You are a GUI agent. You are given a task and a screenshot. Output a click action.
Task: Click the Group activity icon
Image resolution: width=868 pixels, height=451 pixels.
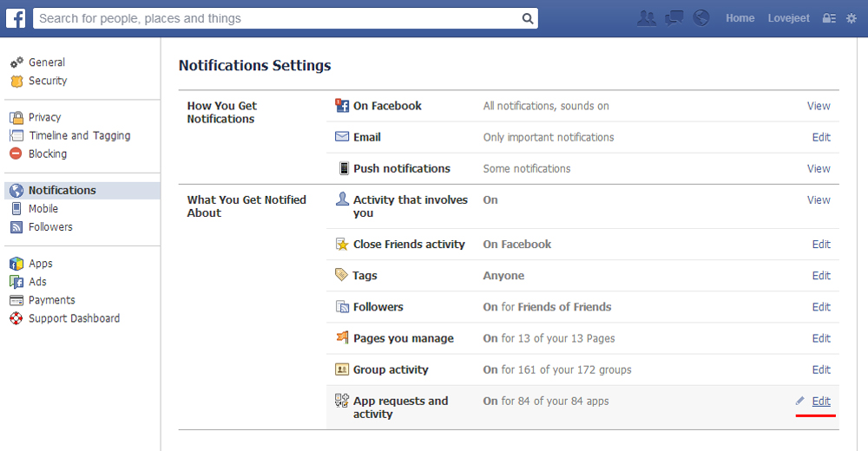(342, 369)
